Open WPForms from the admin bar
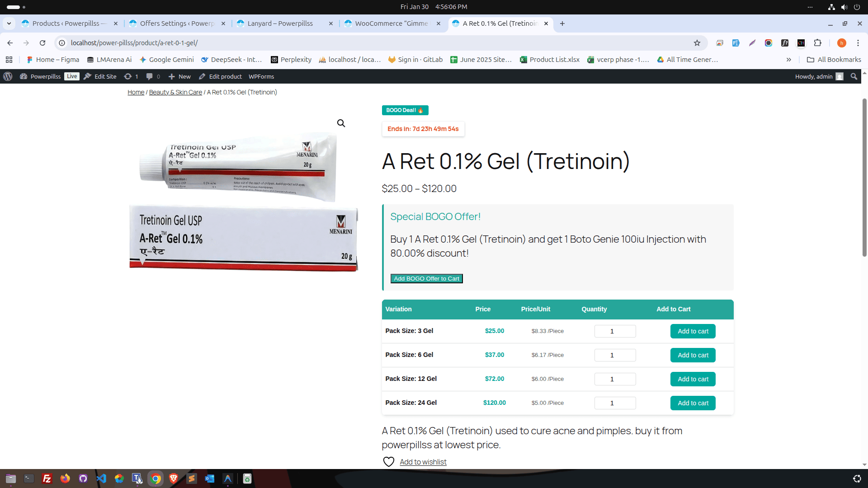Viewport: 868px width, 488px height. [261, 76]
